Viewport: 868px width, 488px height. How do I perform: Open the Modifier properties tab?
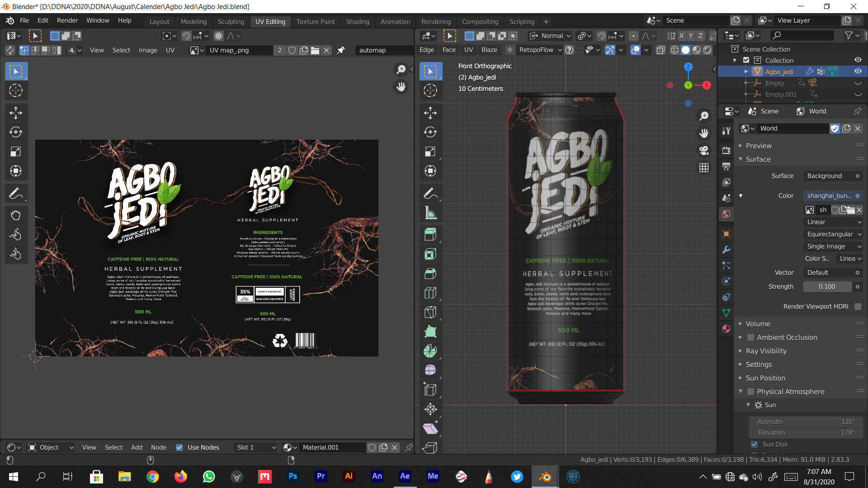726,249
